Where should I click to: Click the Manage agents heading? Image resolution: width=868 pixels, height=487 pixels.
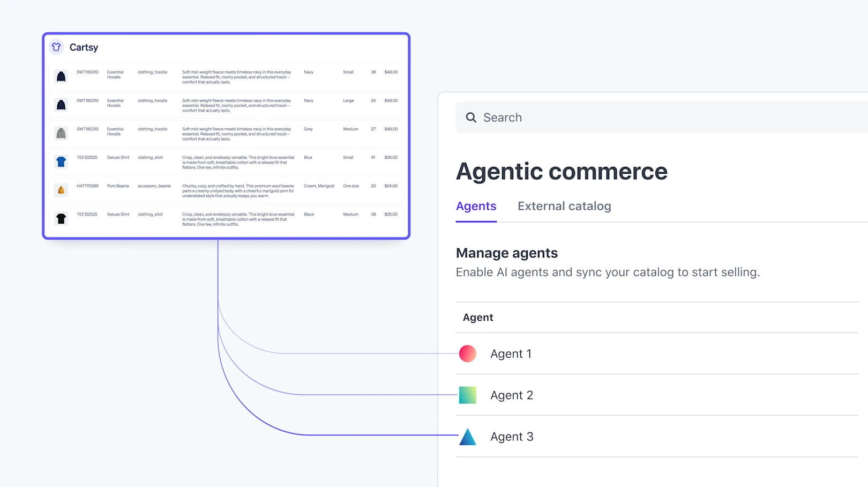point(507,253)
